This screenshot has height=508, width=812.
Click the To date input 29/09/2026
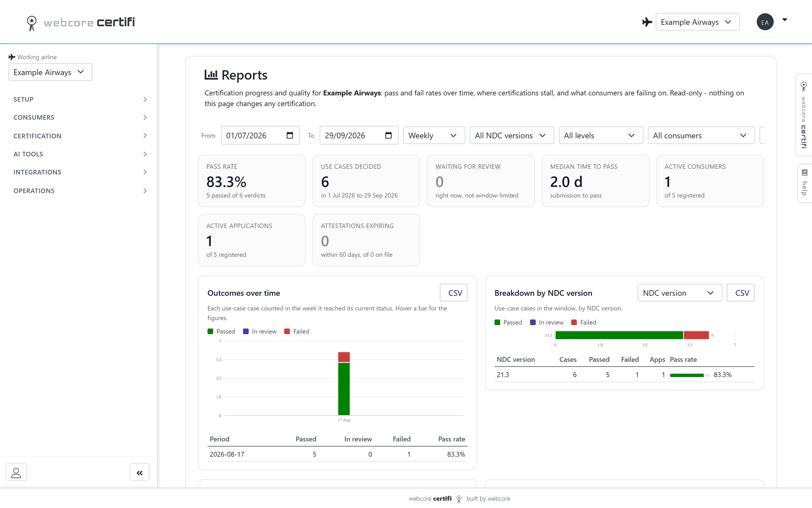pyautogui.click(x=359, y=135)
